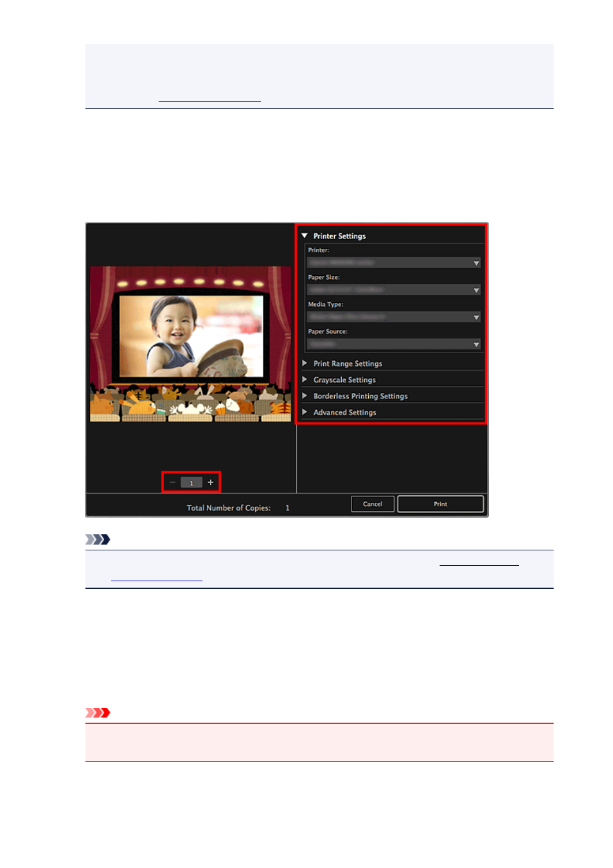Open the Printer dropdown
The width and height of the screenshot is (613, 868).
(x=394, y=263)
